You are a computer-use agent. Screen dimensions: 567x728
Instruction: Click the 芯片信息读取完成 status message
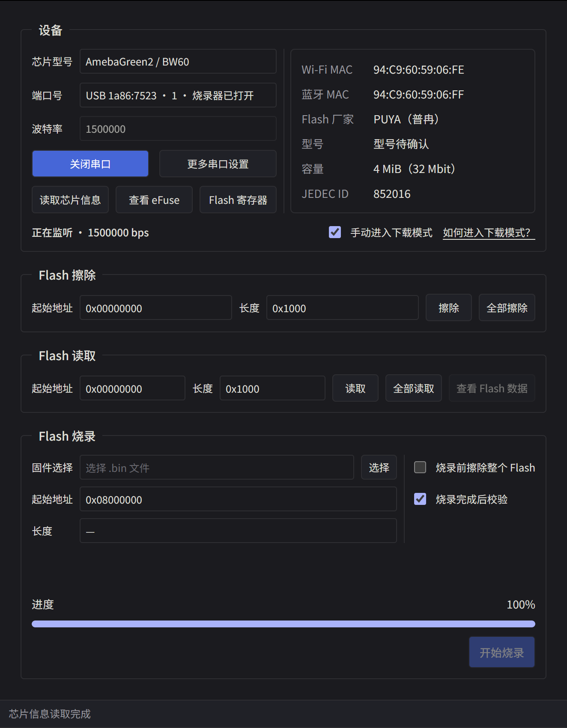pyautogui.click(x=50, y=714)
